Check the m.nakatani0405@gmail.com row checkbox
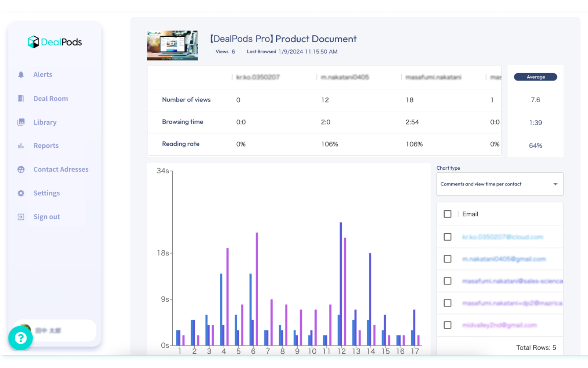Viewport: 588px width, 368px height. click(447, 259)
